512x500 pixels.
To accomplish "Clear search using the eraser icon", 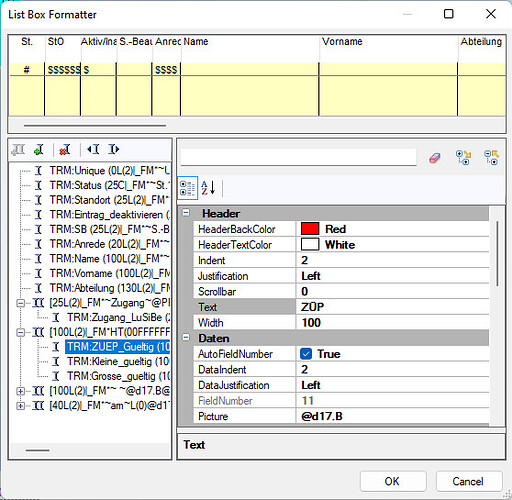I will 435,157.
